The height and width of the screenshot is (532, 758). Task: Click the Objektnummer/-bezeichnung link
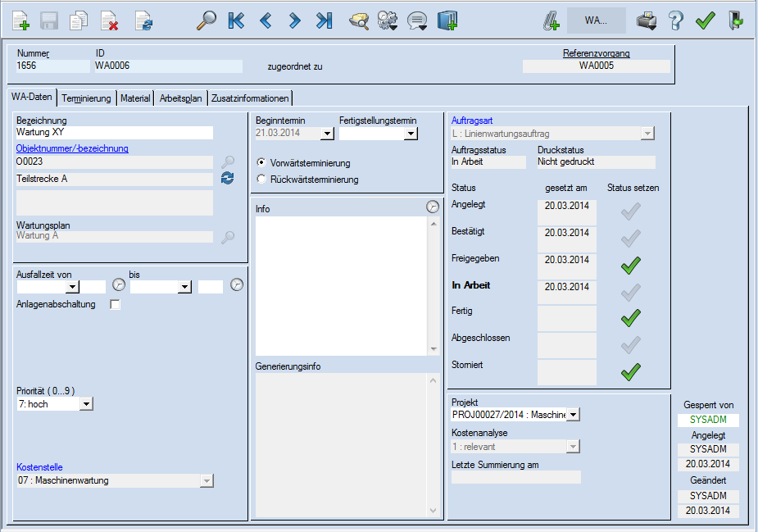pyautogui.click(x=72, y=148)
